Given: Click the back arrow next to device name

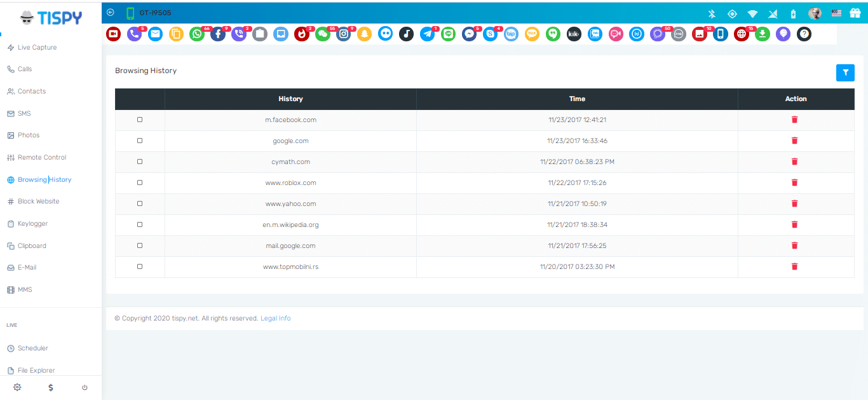Looking at the screenshot, I should point(111,12).
